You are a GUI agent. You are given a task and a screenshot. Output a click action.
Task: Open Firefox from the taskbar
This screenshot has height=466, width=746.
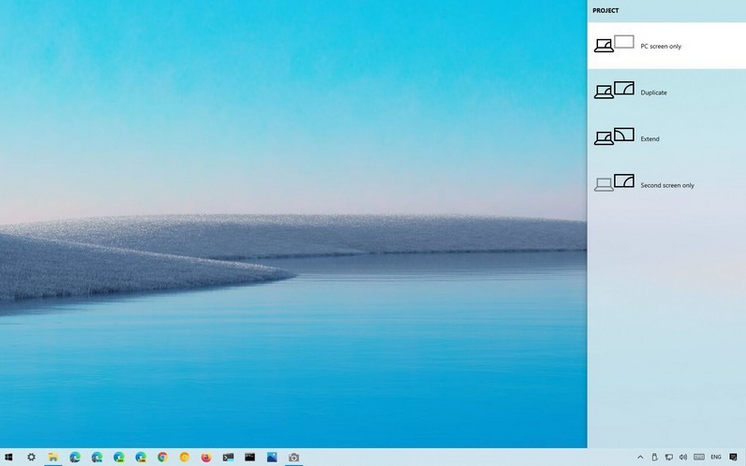pos(206,457)
